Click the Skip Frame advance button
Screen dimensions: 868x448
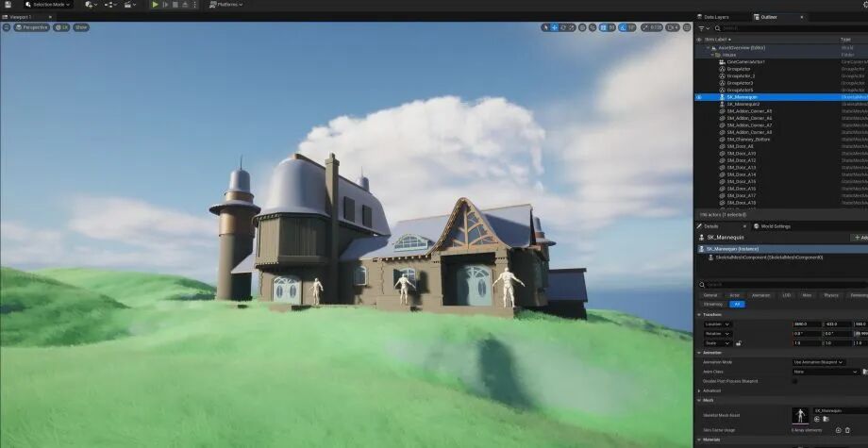coord(165,5)
